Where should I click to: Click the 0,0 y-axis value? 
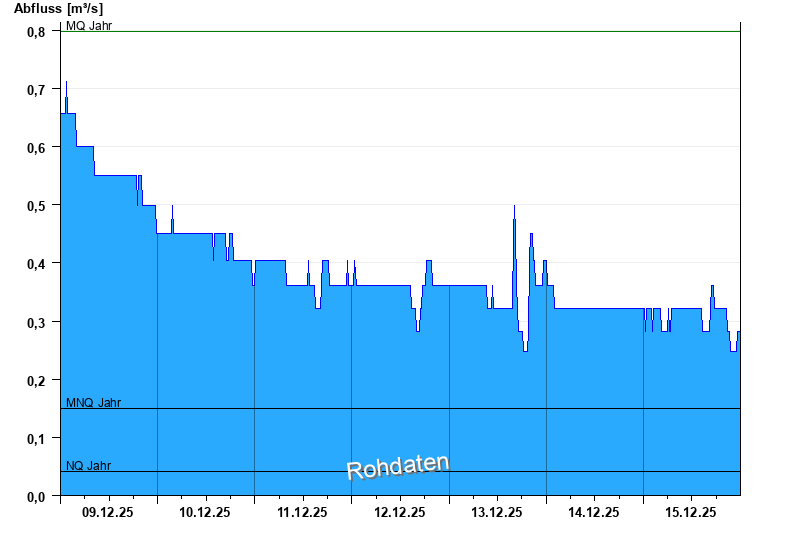tap(36, 497)
